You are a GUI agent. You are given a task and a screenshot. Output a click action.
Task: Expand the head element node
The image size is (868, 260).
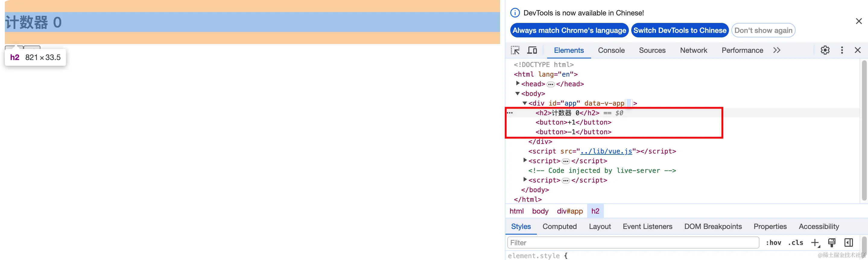(x=518, y=83)
